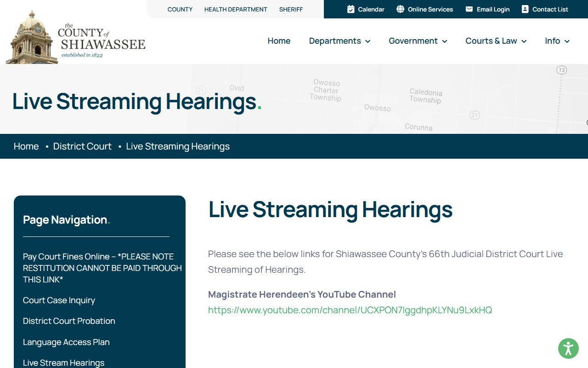Expand the Government dropdown chevron

pyautogui.click(x=445, y=41)
